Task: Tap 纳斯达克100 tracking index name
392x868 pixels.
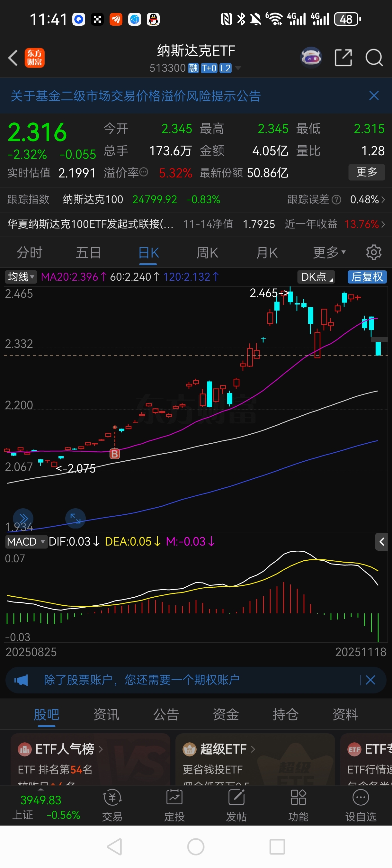Action: pyautogui.click(x=93, y=199)
